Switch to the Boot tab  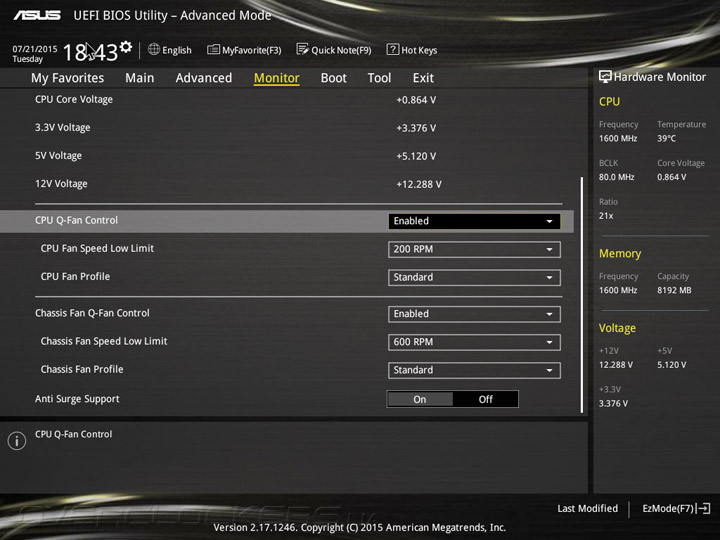(x=333, y=78)
